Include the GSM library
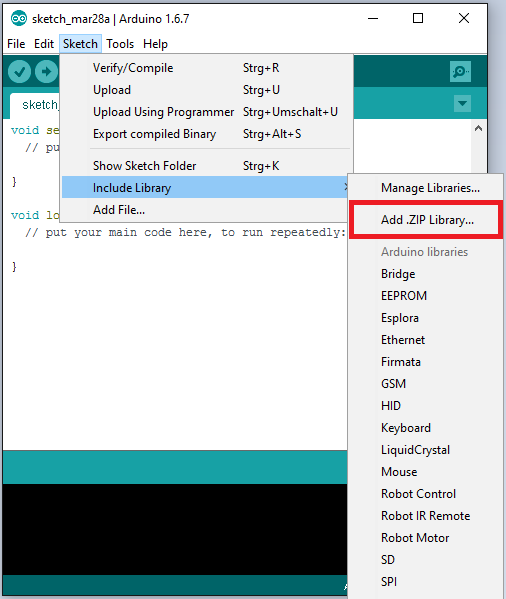 (x=425, y=384)
